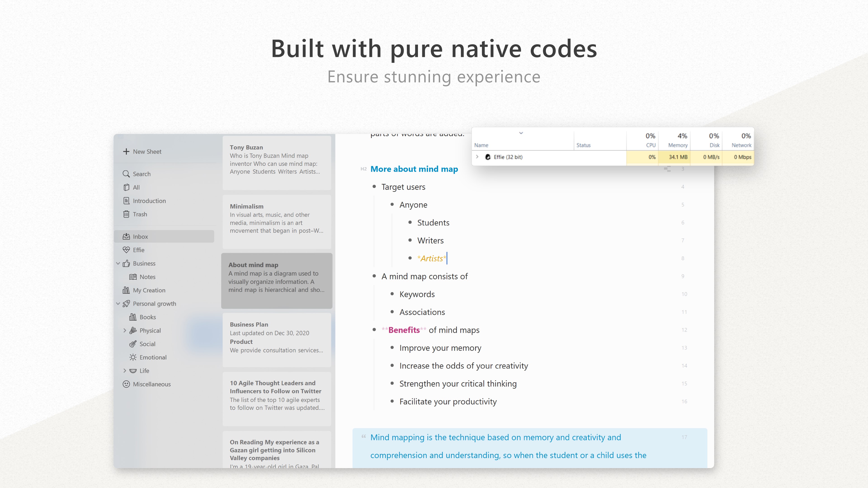Screen dimensions: 868x488
Task: Open the Business Plan note card
Action: (x=276, y=340)
